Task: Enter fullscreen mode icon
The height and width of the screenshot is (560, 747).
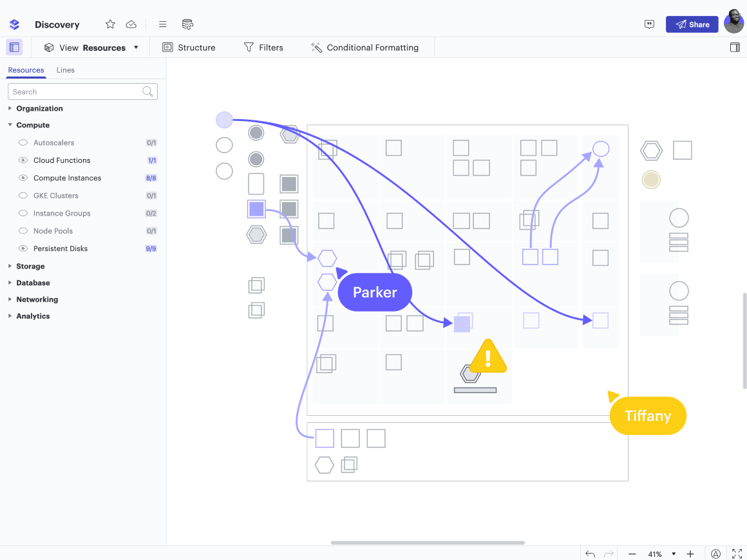Action: coord(737,554)
